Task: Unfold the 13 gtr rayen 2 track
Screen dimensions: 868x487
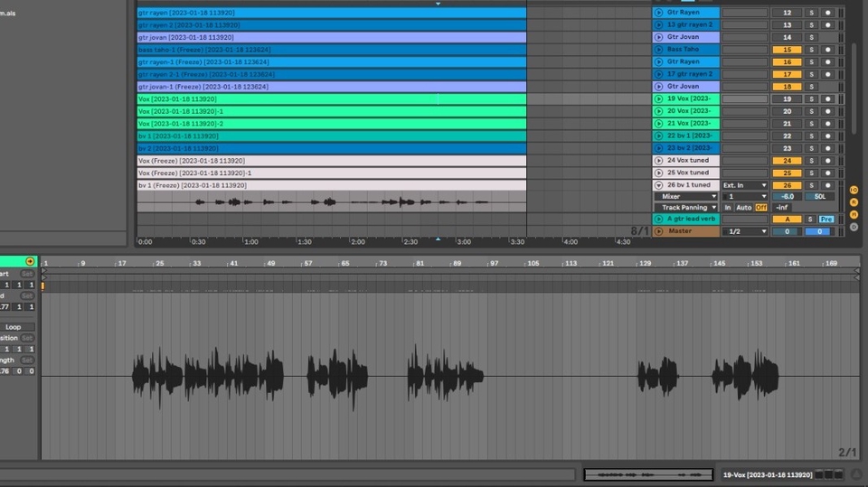Action: tap(658, 25)
